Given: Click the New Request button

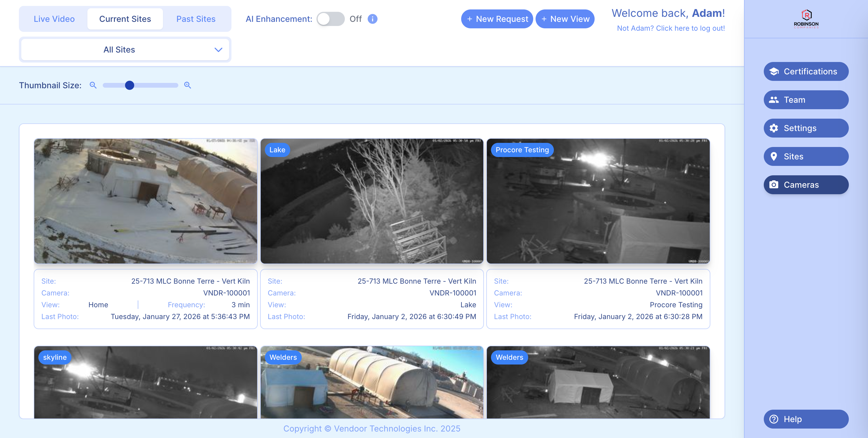Looking at the screenshot, I should (x=497, y=19).
